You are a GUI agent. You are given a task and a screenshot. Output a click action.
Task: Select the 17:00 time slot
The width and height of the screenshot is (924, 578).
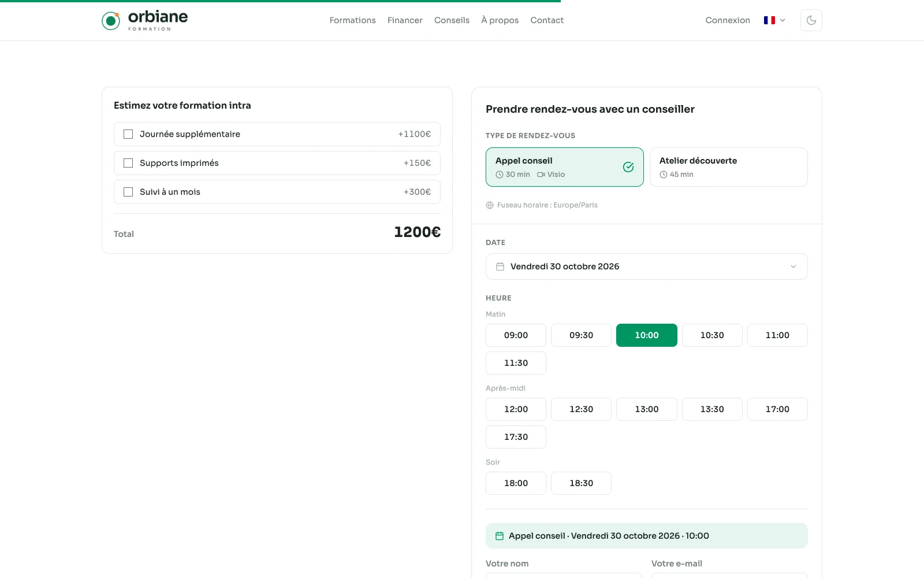pyautogui.click(x=777, y=409)
